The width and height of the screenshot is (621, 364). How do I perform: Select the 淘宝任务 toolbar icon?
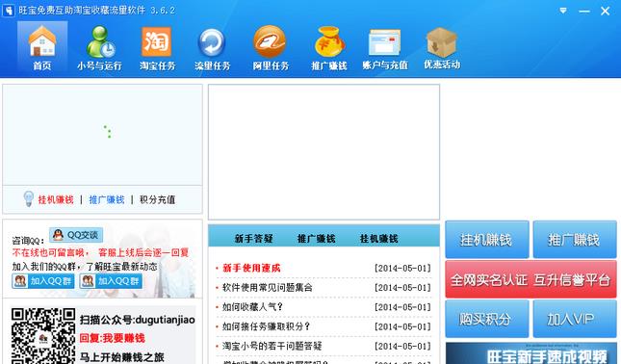157,48
